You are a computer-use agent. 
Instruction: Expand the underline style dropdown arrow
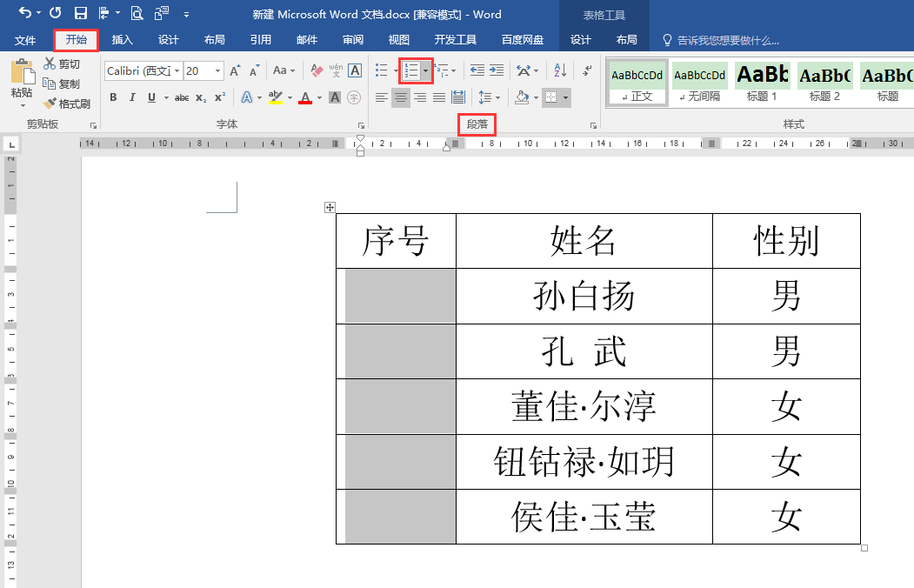[x=166, y=98]
